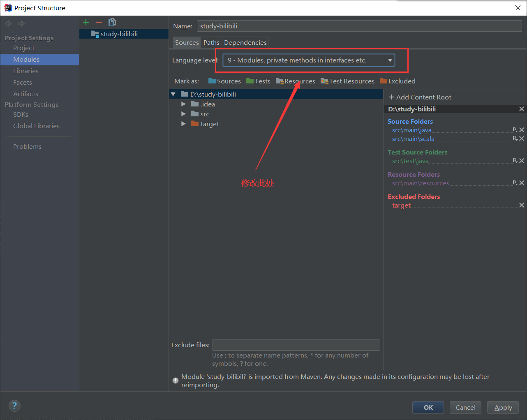
Task: Unmark src\main\scala source folder
Action: (x=522, y=138)
